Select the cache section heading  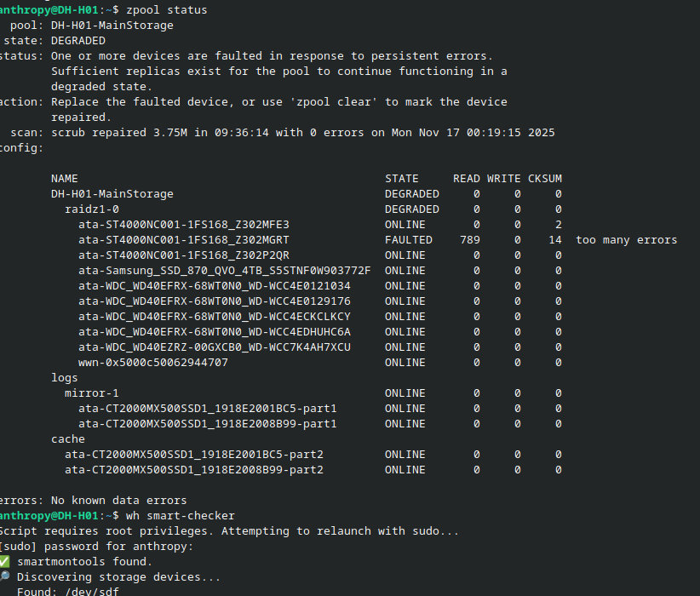click(68, 439)
